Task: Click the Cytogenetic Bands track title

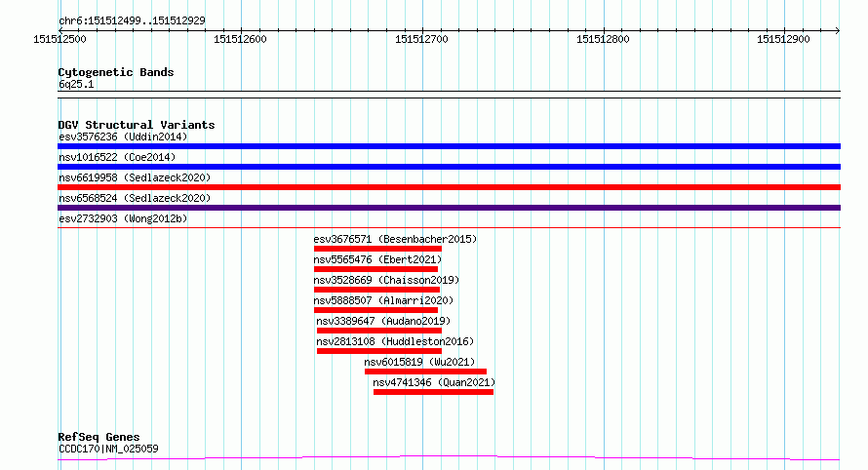Action: point(116,72)
